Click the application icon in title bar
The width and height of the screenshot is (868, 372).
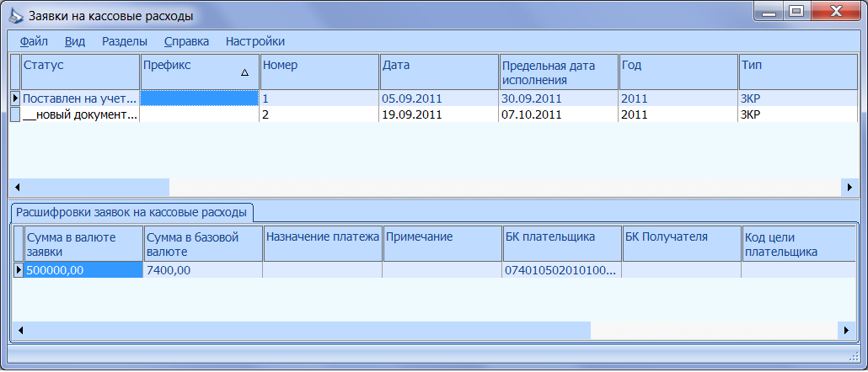[17, 15]
